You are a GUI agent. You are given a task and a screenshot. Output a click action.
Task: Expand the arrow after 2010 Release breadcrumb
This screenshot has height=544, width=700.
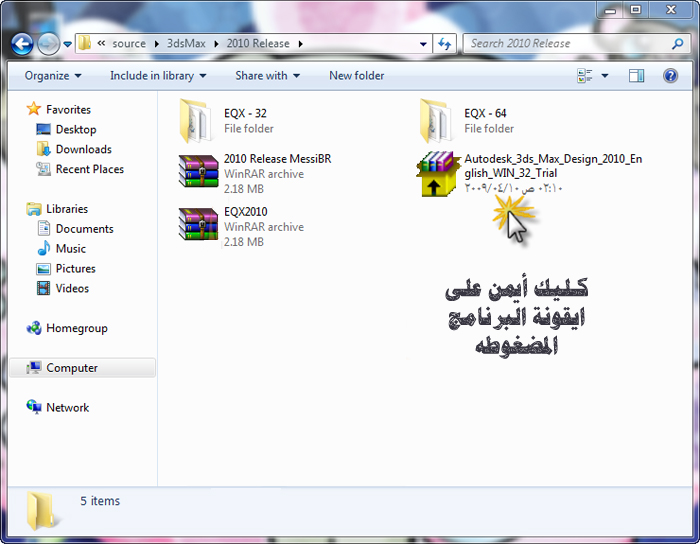[x=300, y=44]
